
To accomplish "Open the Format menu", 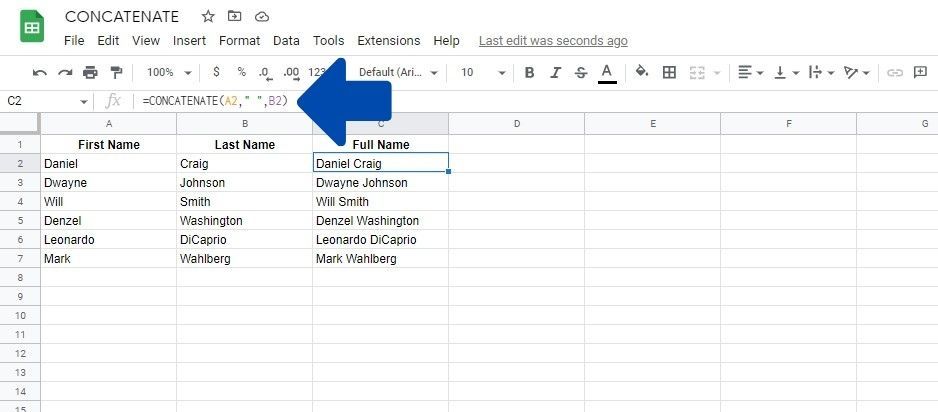I will click(x=239, y=41).
